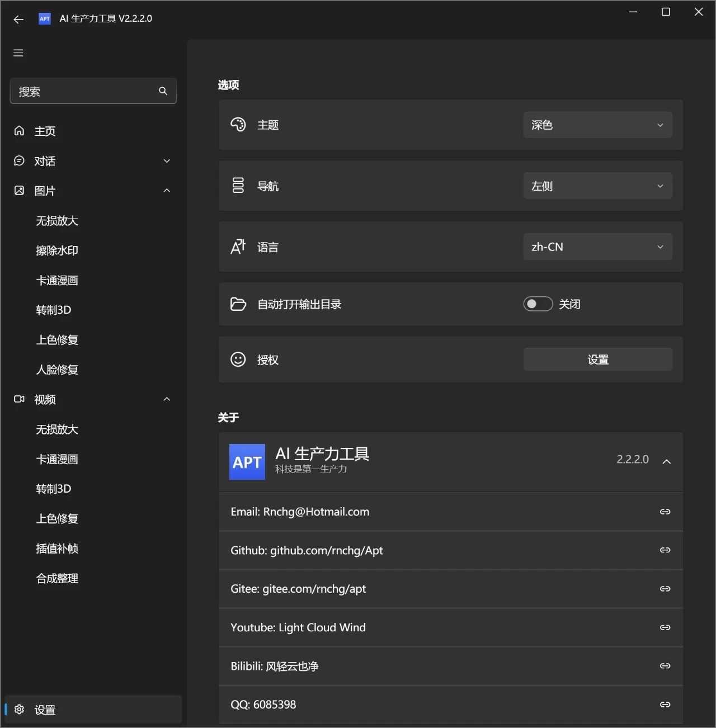Screen dimensions: 716x728
Task: Open 上色修复 under 图片
Action: click(x=57, y=340)
